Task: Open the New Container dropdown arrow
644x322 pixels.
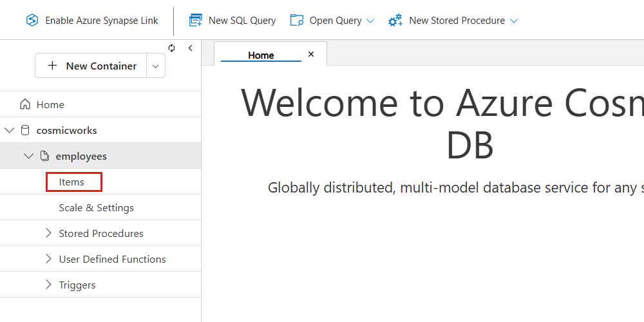Action: pos(156,66)
